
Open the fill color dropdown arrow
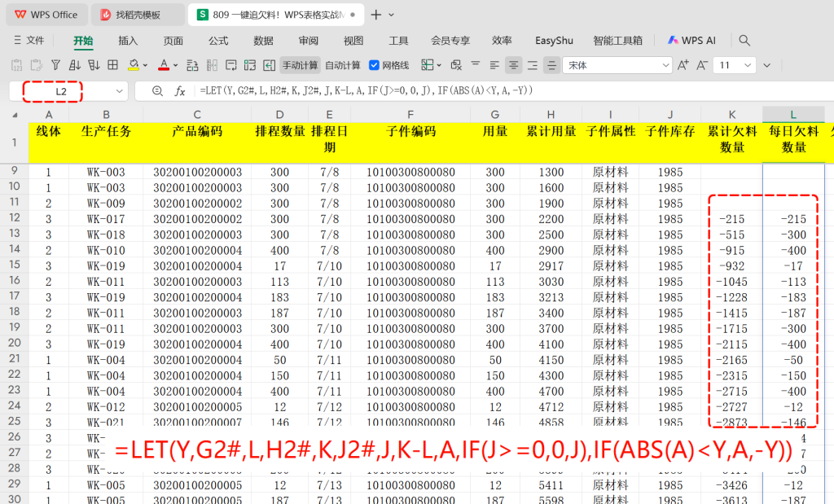145,66
